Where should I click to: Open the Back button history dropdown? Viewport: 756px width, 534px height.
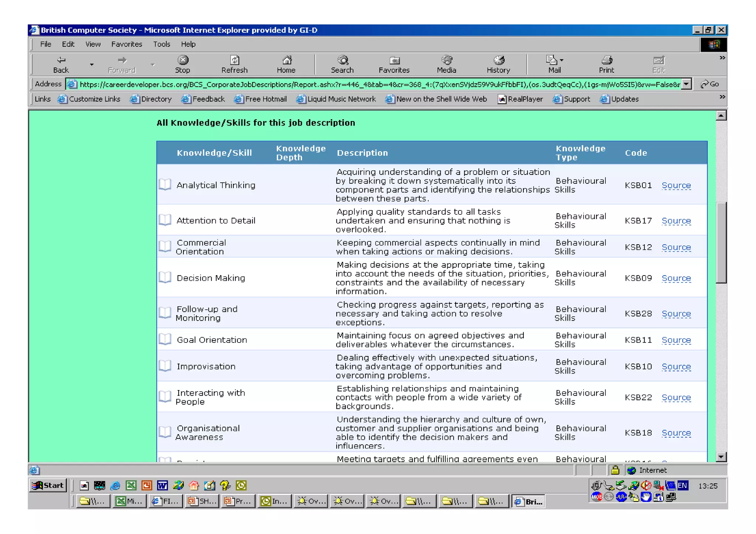(x=92, y=65)
